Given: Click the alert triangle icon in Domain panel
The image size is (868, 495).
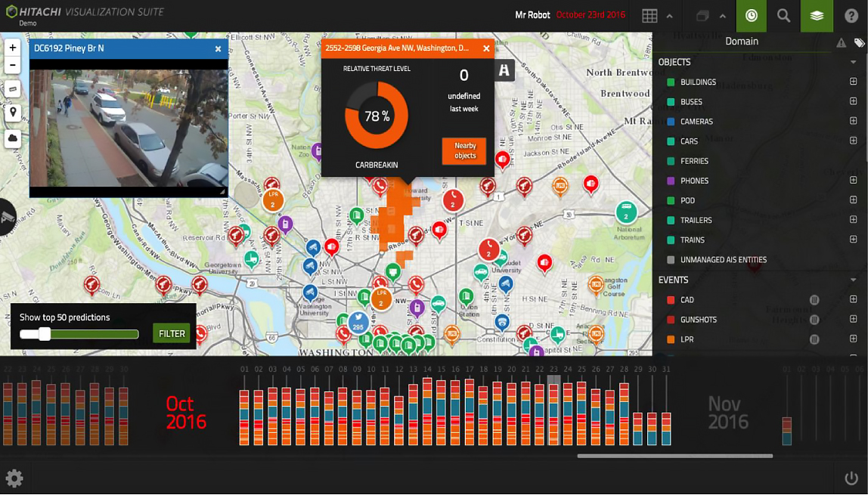Looking at the screenshot, I should click(841, 42).
